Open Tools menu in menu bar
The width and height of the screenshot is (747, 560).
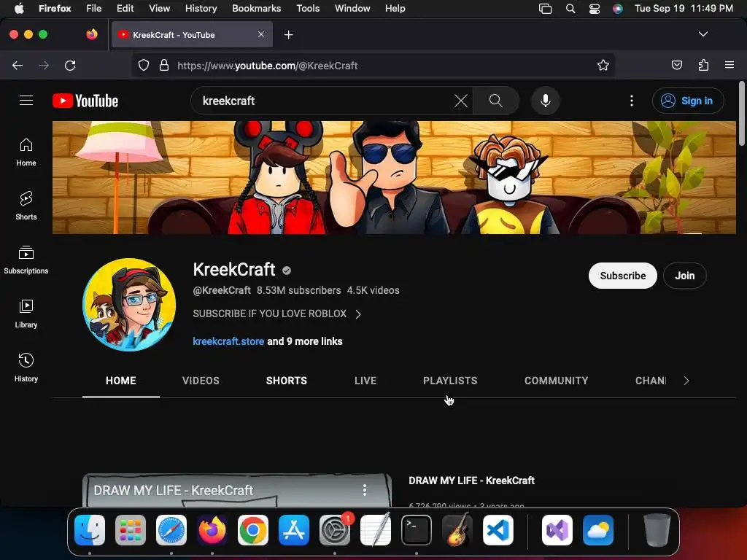(308, 8)
